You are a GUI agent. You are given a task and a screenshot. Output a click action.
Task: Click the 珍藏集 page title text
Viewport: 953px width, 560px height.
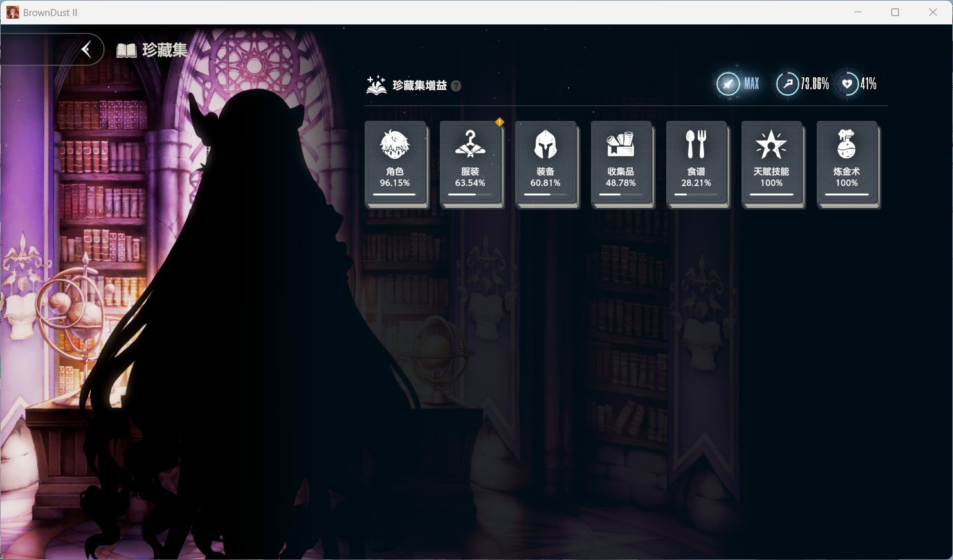165,50
